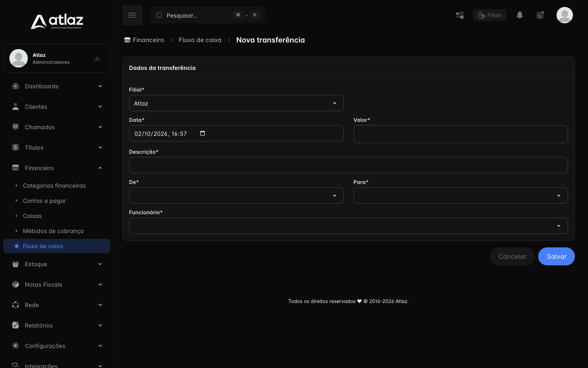Viewport: 588px width, 368px height.
Task: Click the Relatórios document icon
Action: point(16,325)
